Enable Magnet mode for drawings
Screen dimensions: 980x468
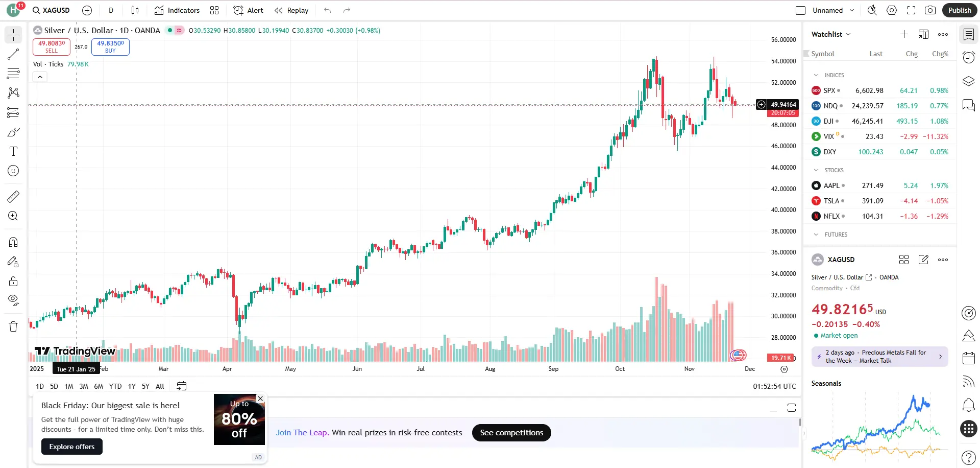click(13, 242)
